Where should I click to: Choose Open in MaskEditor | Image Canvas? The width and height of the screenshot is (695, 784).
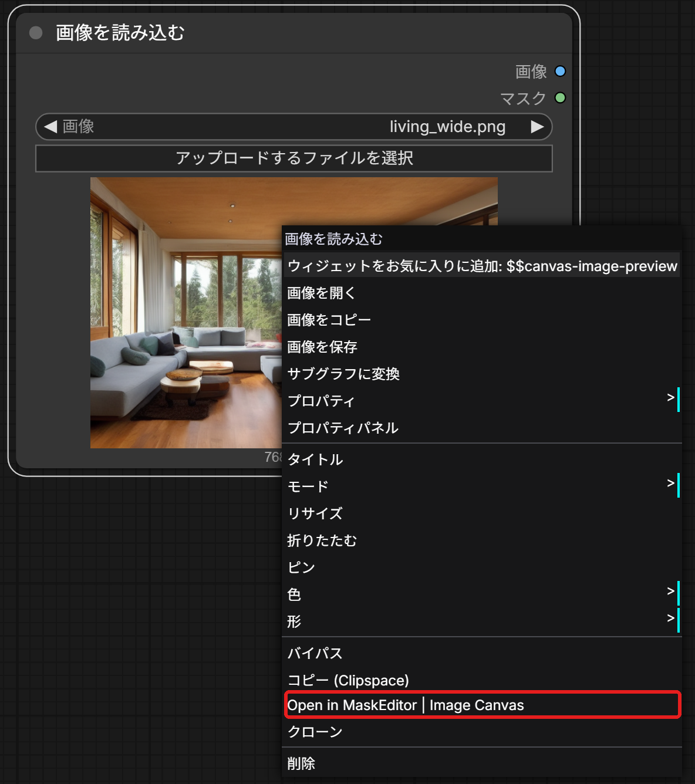pos(482,705)
